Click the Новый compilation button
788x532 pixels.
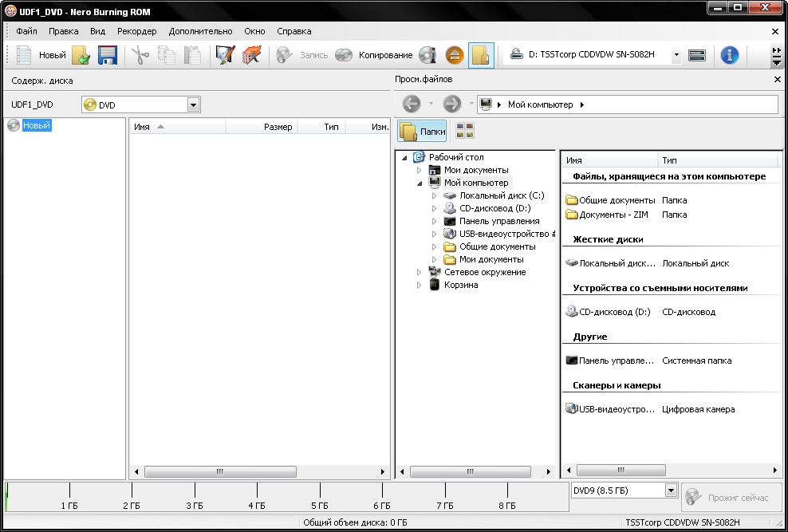(41, 55)
